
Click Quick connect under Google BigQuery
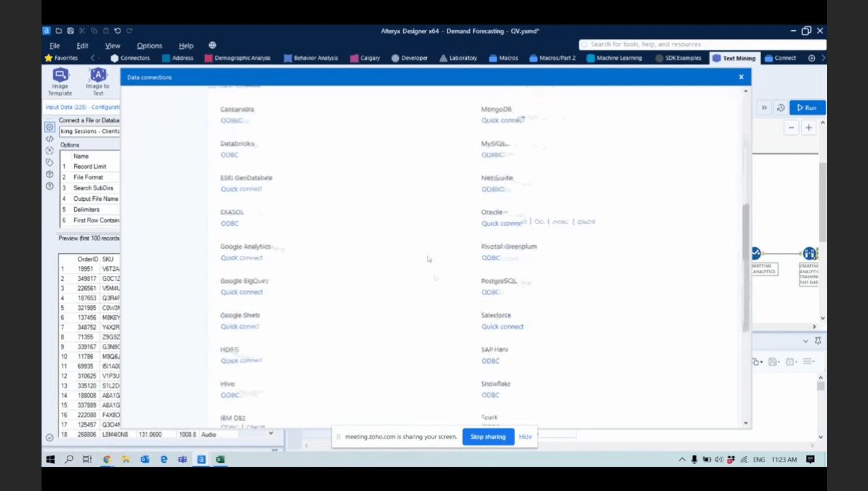241,292
